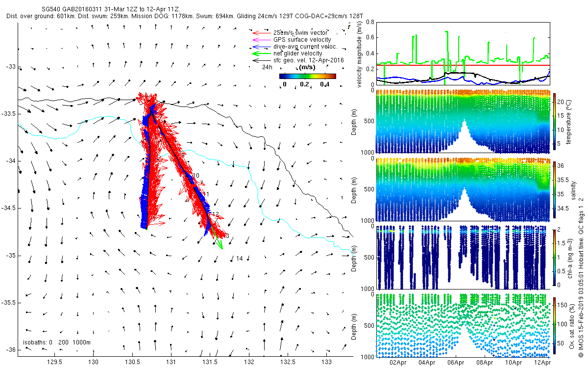Click the chl-a colour bar

[x=555, y=257]
